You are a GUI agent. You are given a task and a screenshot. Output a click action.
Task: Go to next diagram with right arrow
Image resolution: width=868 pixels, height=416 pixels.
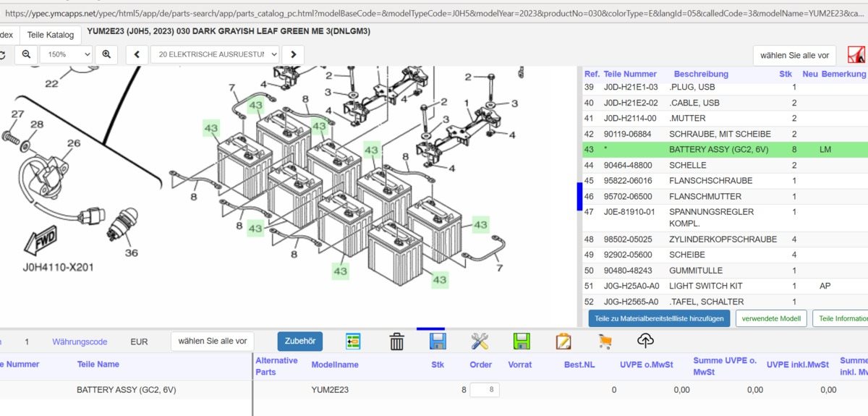point(292,54)
